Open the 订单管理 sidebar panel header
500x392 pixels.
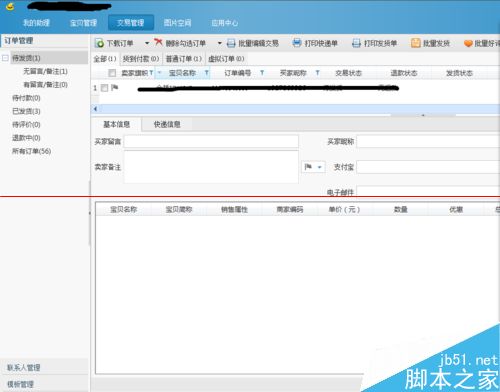44,41
